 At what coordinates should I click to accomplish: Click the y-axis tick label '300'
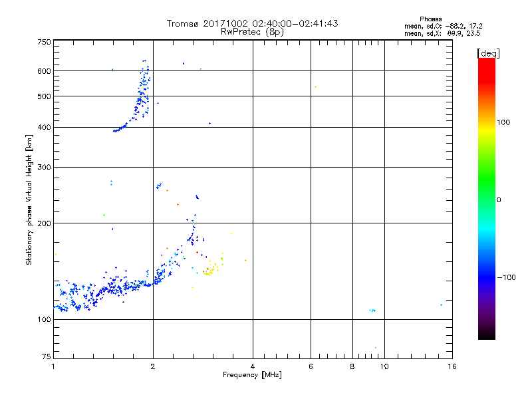click(44, 168)
